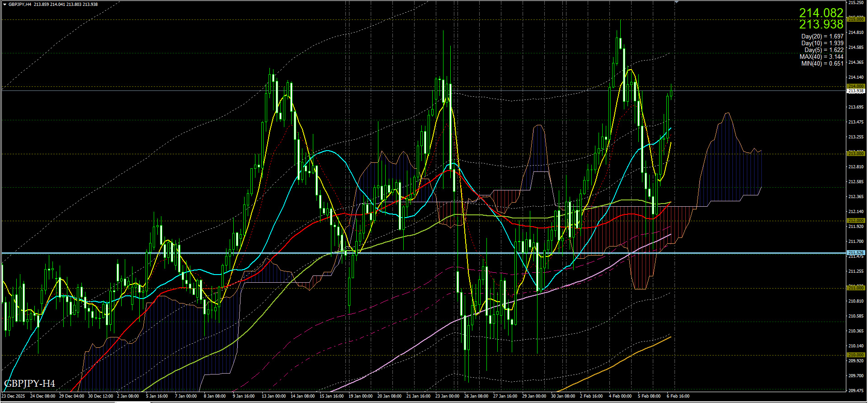Select the current price 213.938 label
Image resolution: width=868 pixels, height=403 pixels.
pos(856,91)
